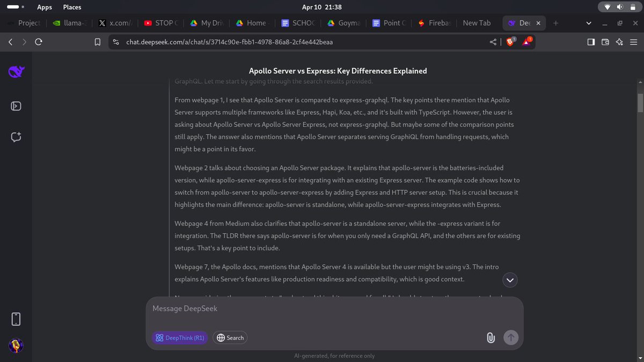Open the tab search dropdown chevron

coord(589,23)
